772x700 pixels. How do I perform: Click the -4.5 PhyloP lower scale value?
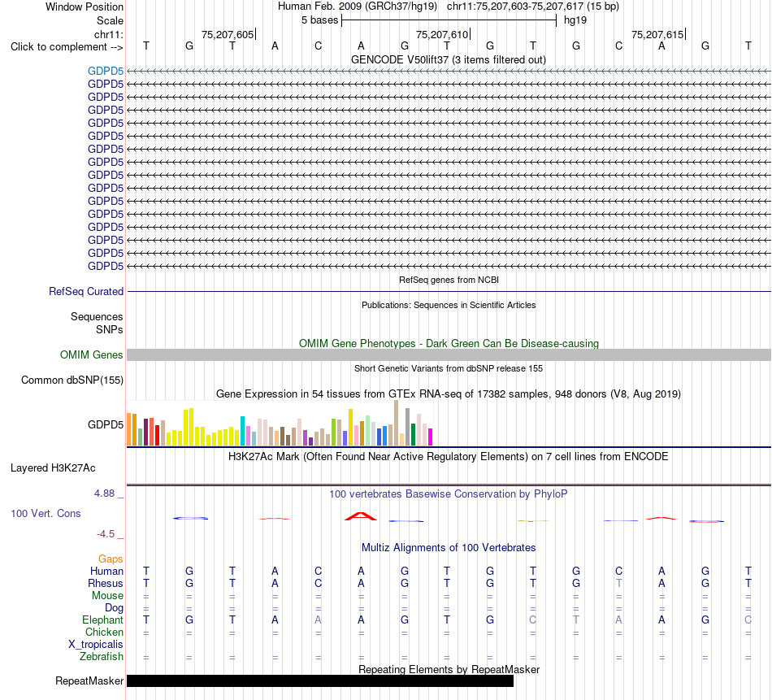(106, 534)
